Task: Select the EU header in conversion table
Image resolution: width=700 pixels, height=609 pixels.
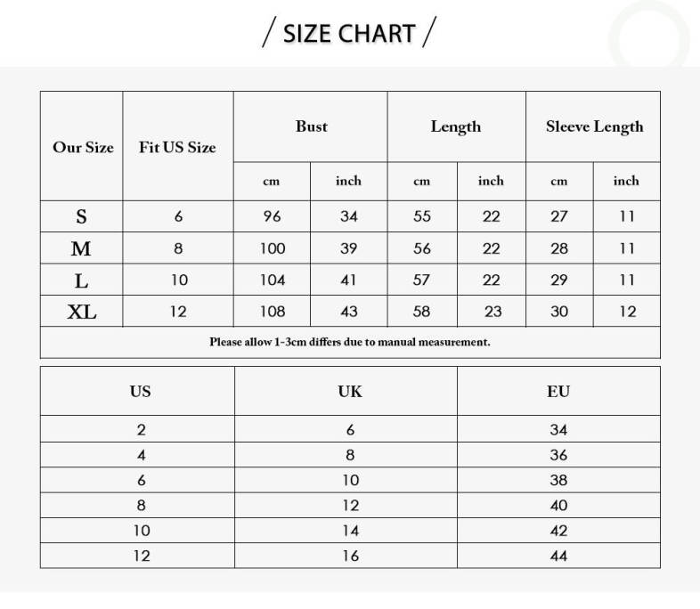Action: point(558,392)
